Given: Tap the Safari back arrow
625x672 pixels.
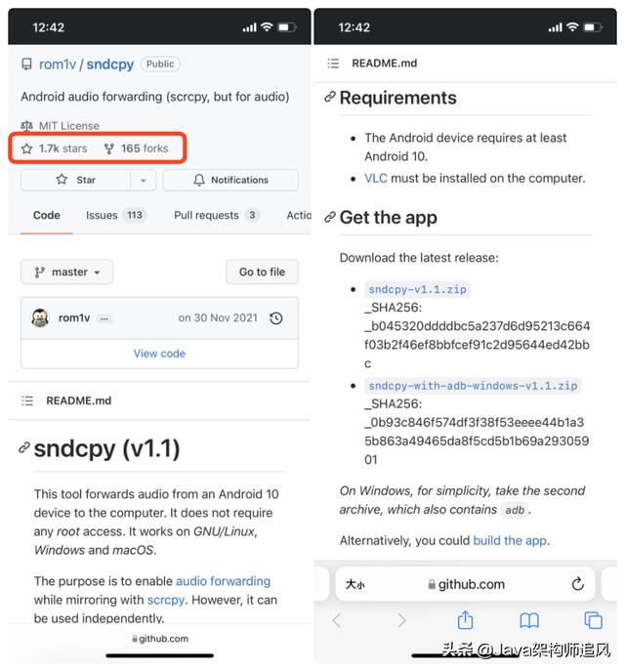Looking at the screenshot, I should [337, 620].
